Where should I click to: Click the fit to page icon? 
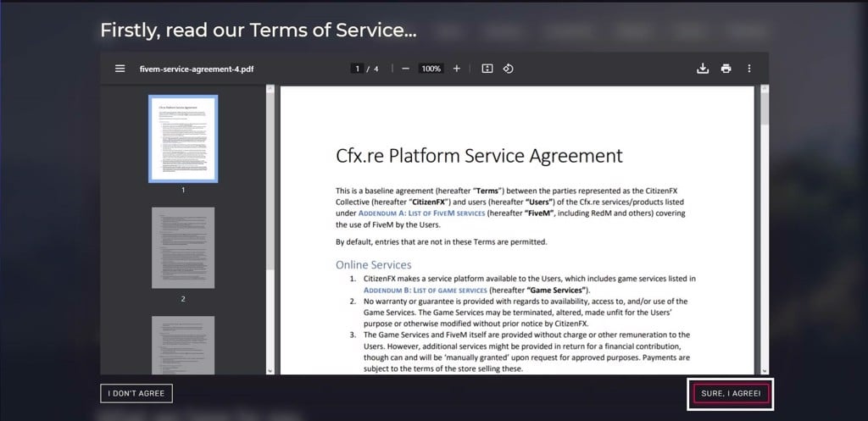[487, 69]
